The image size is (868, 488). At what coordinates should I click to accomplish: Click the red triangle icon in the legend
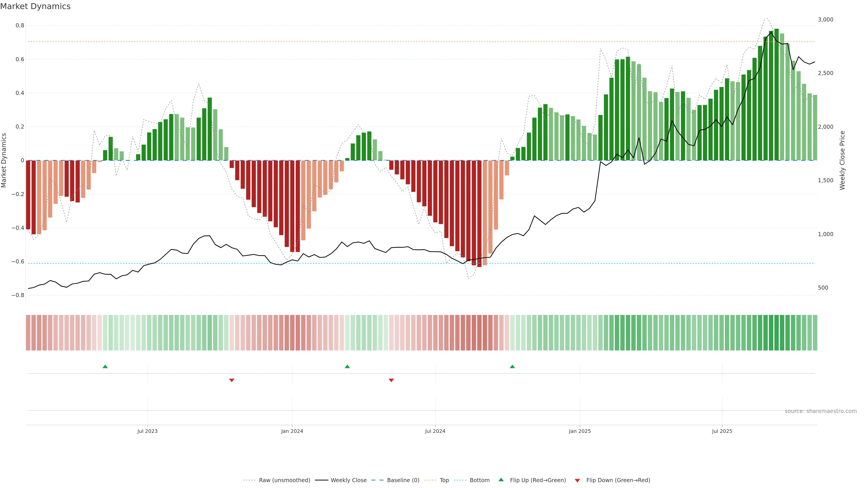click(577, 481)
